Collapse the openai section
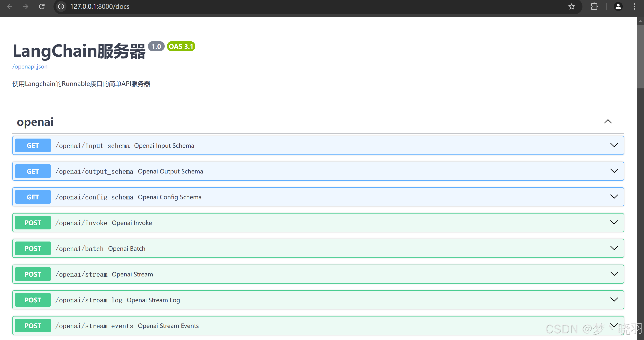Screen dimensions: 644x340 608,122
